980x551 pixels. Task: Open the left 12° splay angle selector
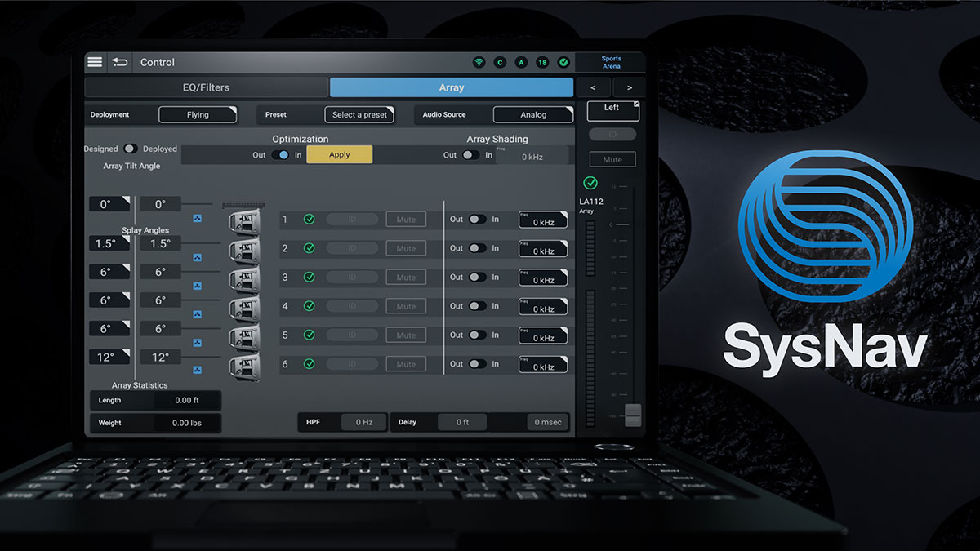click(x=109, y=357)
